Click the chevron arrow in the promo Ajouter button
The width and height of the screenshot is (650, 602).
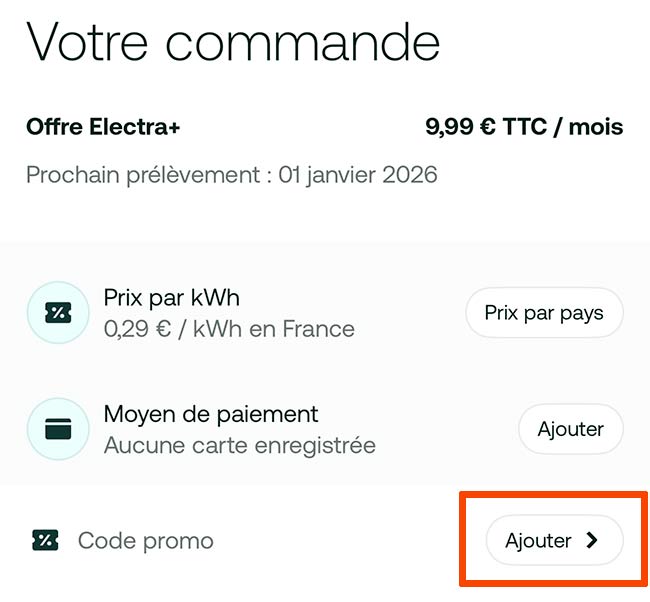(x=592, y=541)
